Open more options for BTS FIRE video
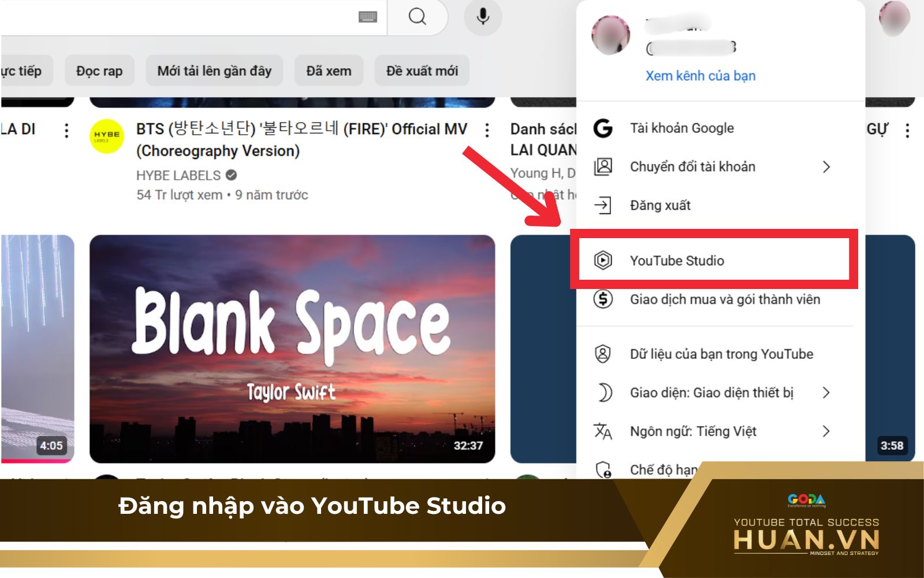The width and height of the screenshot is (924, 578). (487, 130)
